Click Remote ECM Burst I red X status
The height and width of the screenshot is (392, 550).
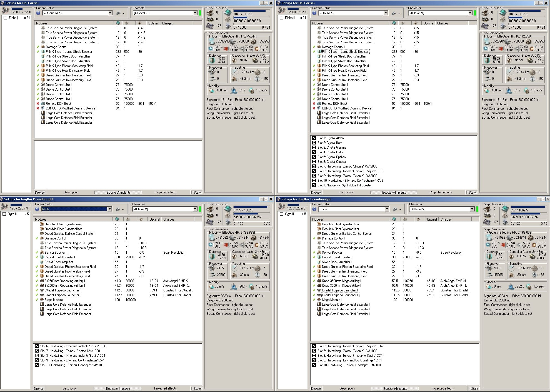pyautogui.click(x=38, y=104)
